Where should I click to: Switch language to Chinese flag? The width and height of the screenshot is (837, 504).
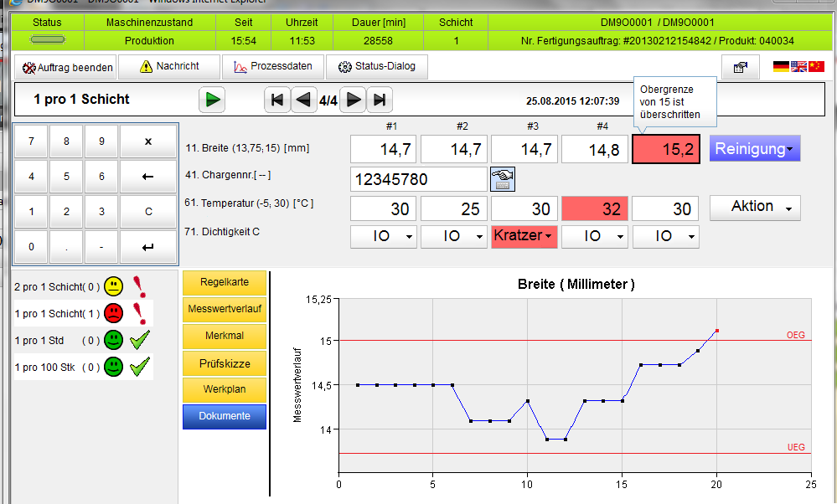(816, 66)
